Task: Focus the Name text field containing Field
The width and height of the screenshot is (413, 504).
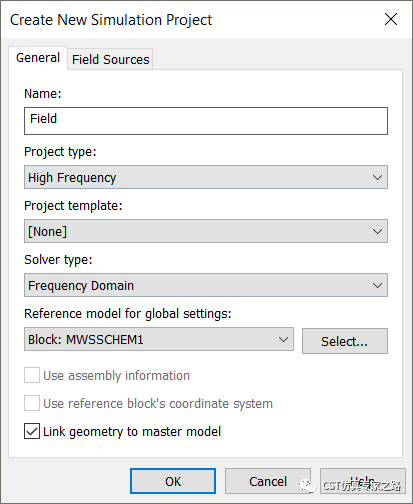Action: [206, 121]
